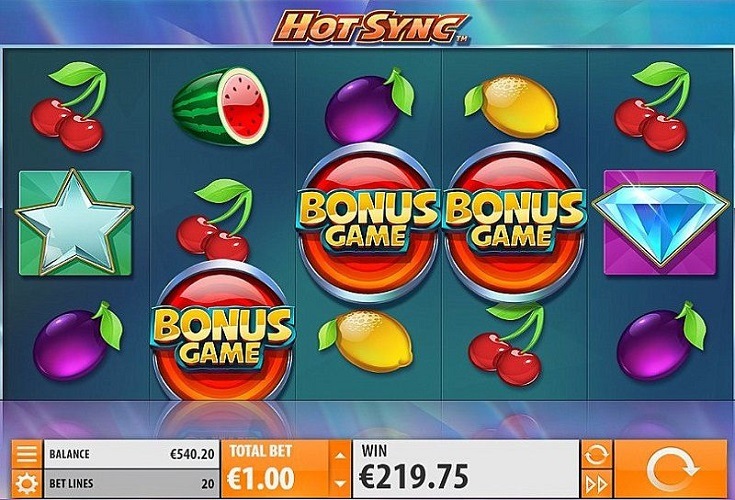735x500 pixels.
Task: Click the Bonus Game symbol on the fourth reel
Action: tap(515, 222)
